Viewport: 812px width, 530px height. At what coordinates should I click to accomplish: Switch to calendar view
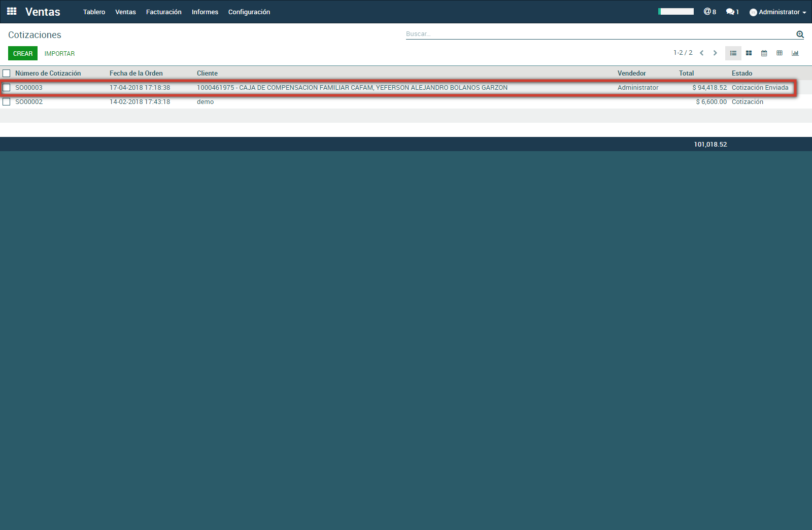point(764,53)
